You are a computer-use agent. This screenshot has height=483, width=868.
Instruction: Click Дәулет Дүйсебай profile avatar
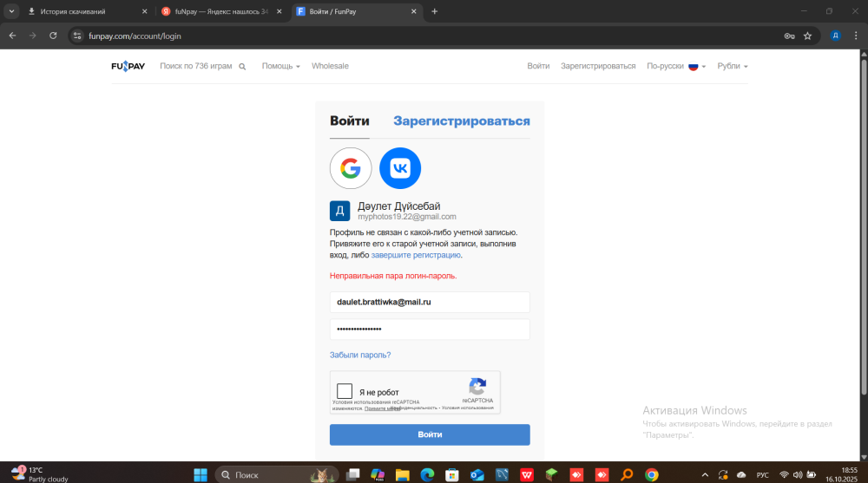[340, 211]
